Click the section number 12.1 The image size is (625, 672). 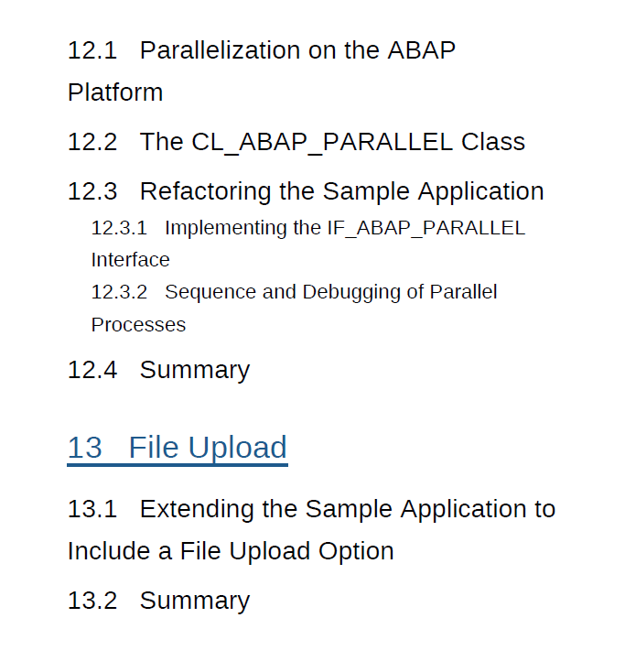[x=92, y=50]
